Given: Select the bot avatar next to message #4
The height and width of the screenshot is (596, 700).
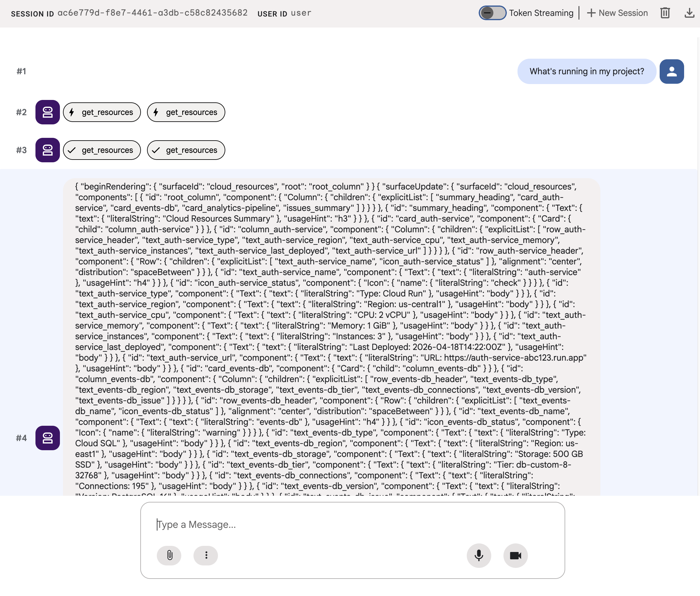Looking at the screenshot, I should tap(47, 438).
